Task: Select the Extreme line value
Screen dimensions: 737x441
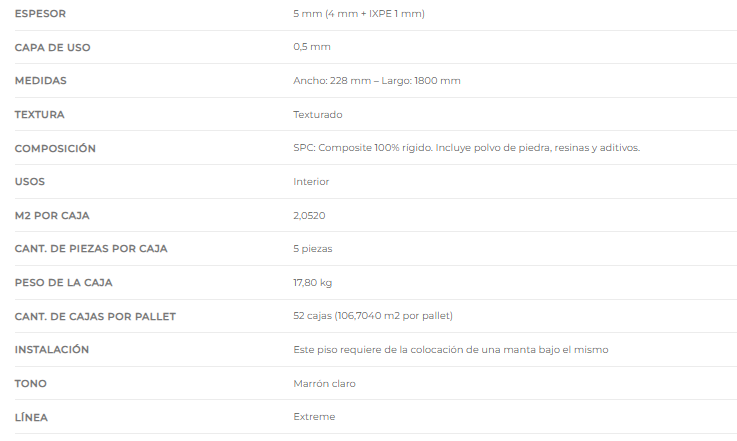Action: point(314,417)
